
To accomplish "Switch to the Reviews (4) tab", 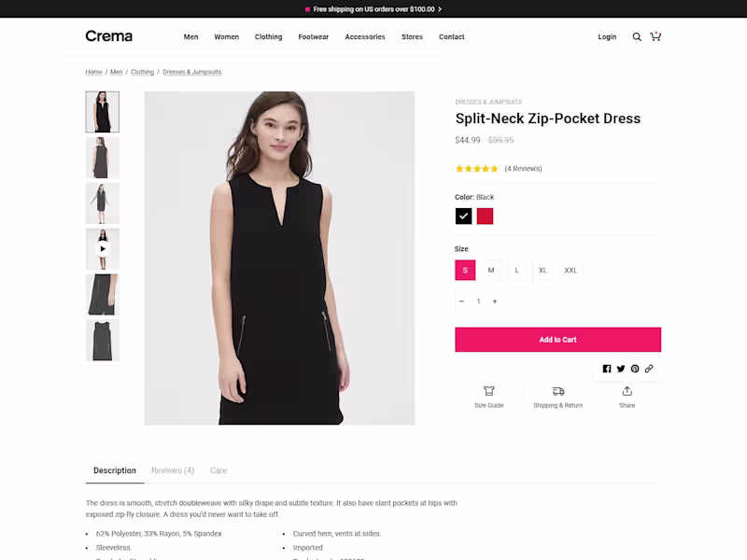I will [x=173, y=470].
